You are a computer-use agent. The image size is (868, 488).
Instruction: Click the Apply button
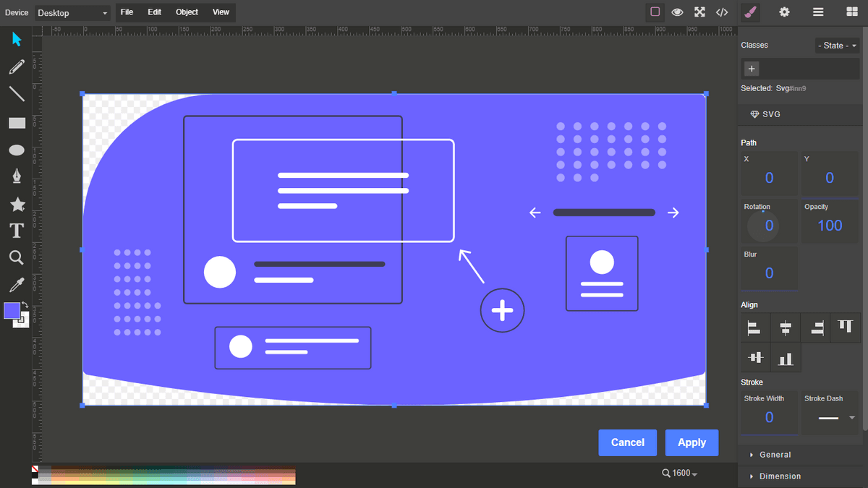(x=692, y=442)
